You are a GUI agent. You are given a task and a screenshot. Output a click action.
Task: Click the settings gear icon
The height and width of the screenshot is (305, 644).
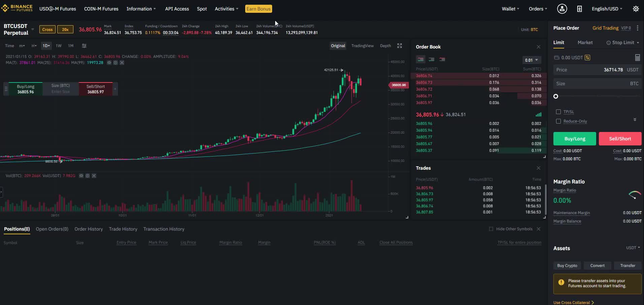point(636,9)
